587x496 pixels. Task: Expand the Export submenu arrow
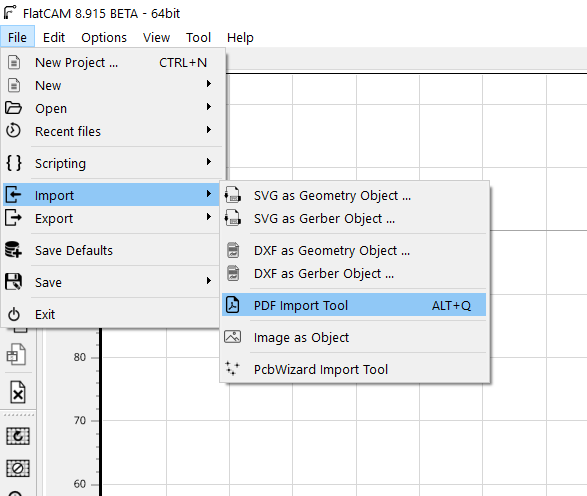click(209, 217)
